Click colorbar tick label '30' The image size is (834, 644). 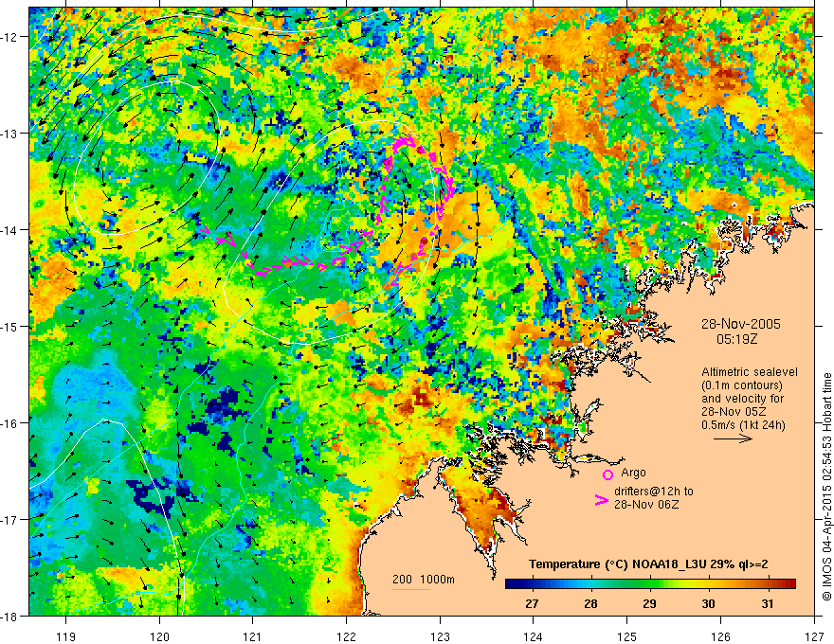708,603
